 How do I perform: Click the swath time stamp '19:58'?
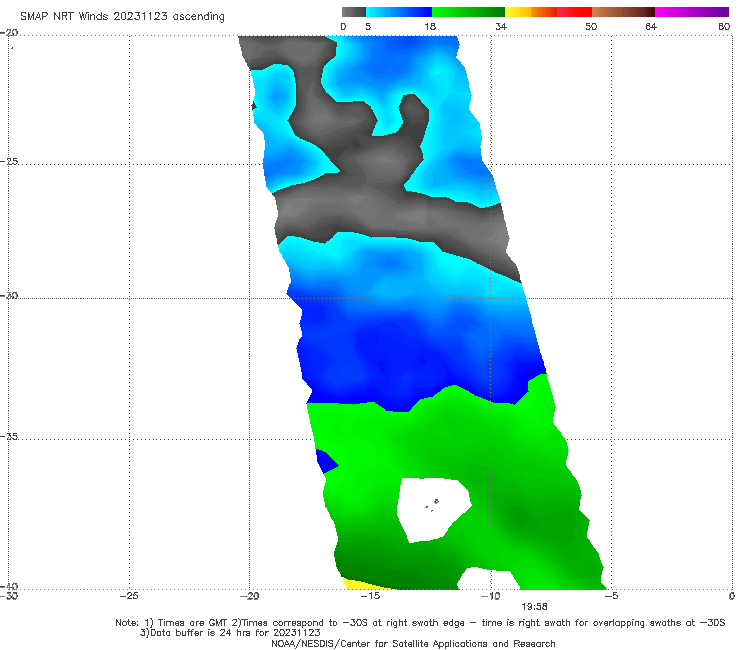coord(534,607)
